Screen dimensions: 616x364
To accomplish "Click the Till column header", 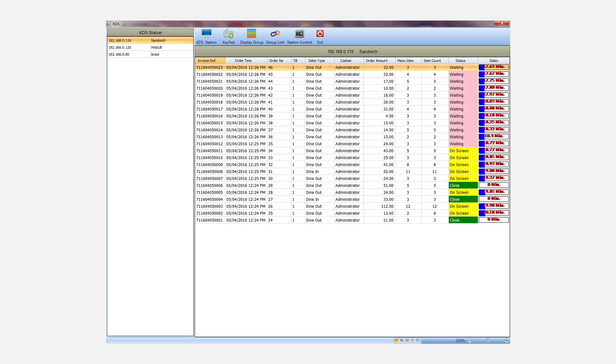I will pyautogui.click(x=298, y=61).
